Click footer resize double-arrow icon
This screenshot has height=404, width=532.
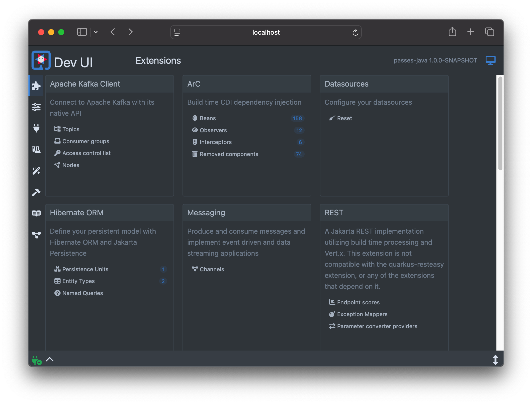point(495,360)
